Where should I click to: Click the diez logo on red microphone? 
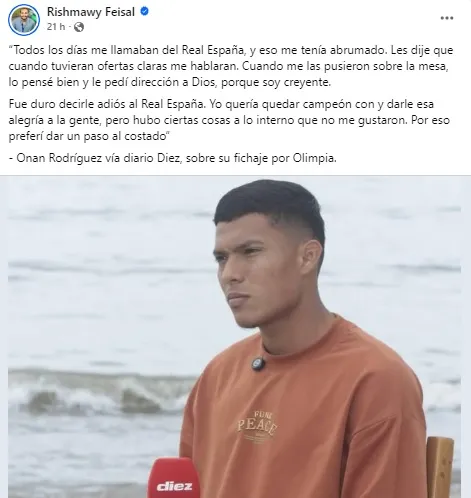[174, 486]
